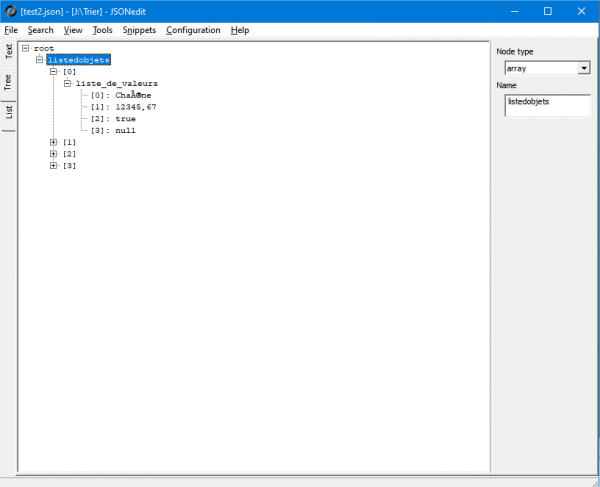Collapse the listedobjets node

(40, 60)
